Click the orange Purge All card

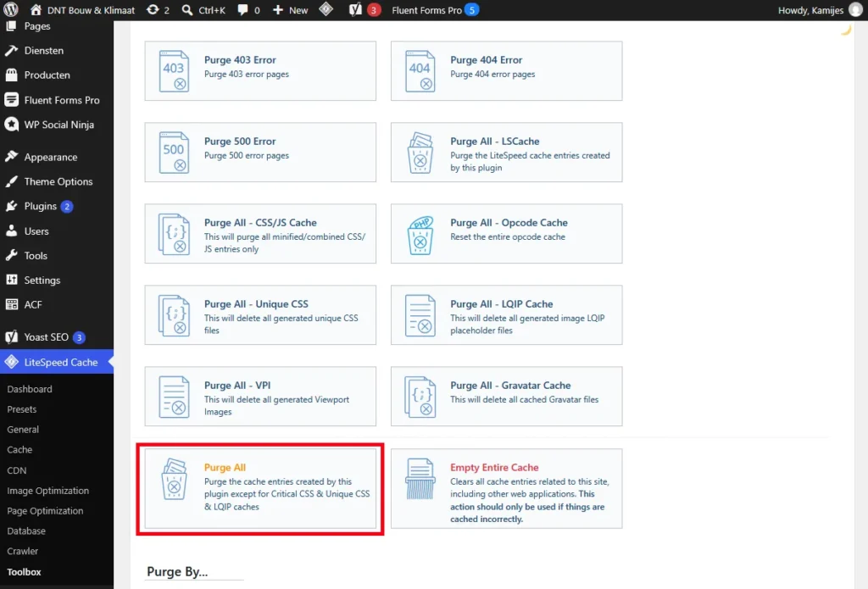[x=260, y=489]
